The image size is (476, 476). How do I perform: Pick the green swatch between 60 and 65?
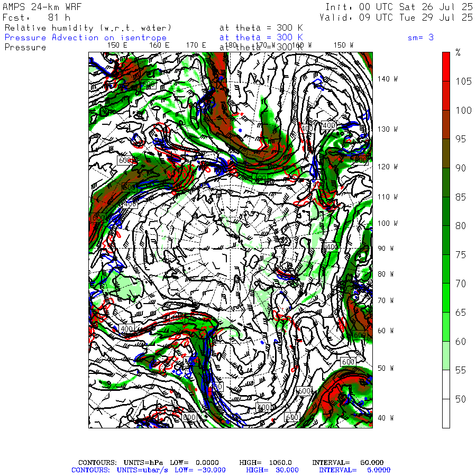tap(446, 327)
